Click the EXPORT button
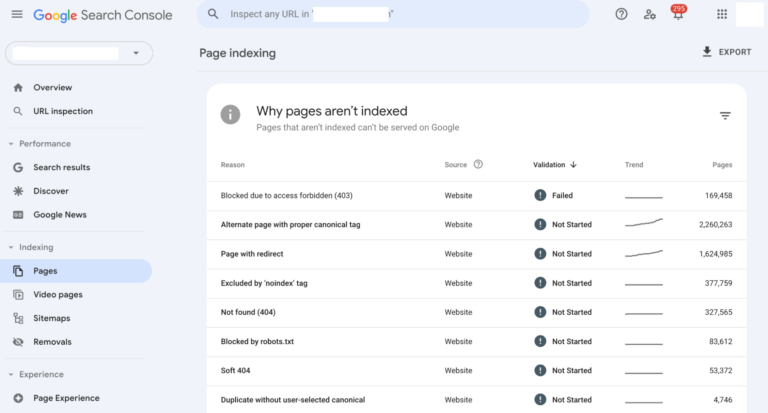 [726, 52]
